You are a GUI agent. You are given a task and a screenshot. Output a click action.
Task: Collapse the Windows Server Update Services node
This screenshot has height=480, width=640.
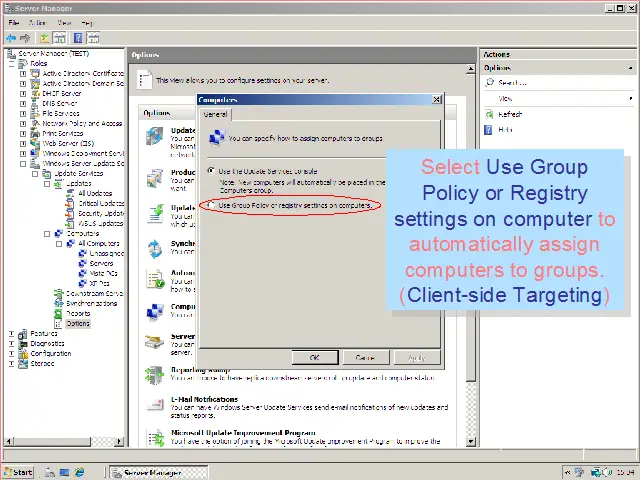23,164
